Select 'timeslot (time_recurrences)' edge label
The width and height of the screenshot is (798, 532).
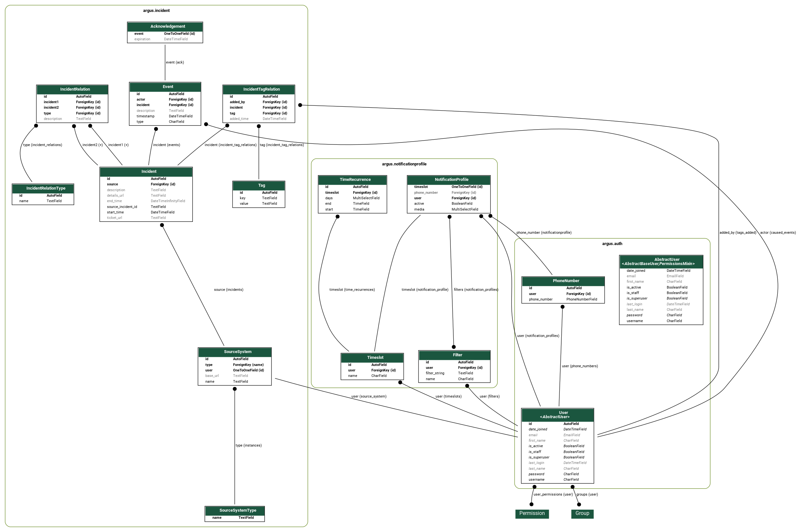[352, 290]
